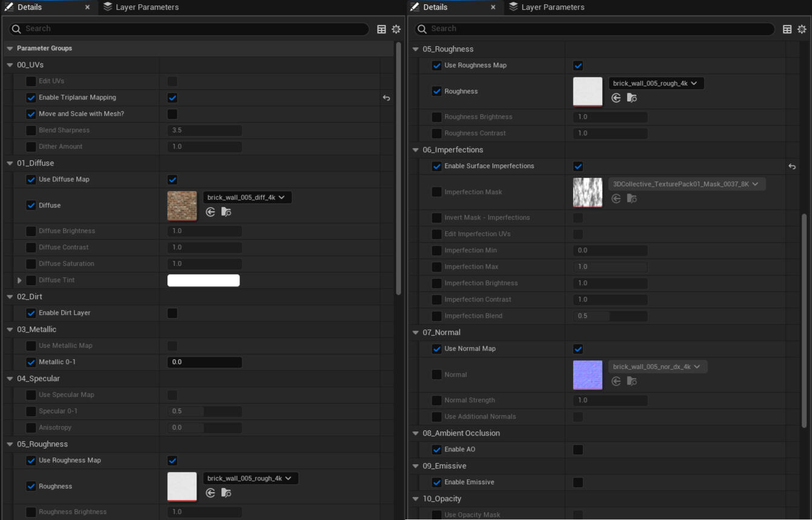Check the Enable AO checkbox
The height and width of the screenshot is (520, 812).
coord(578,449)
